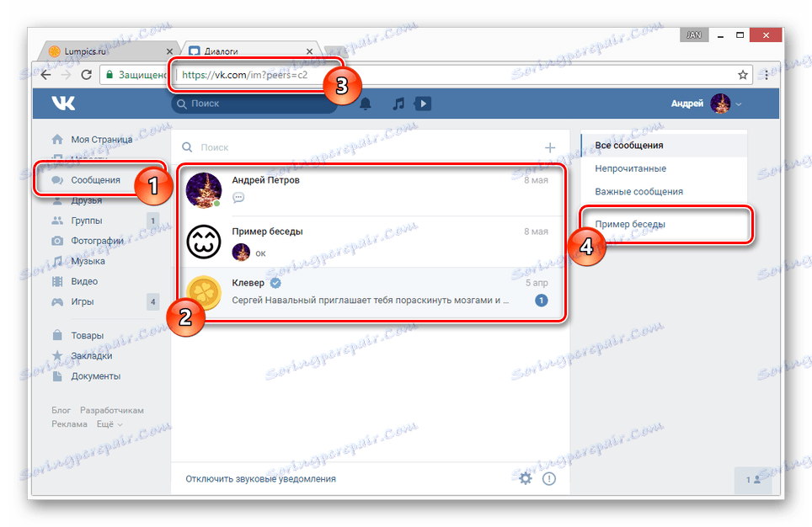
Task: Click the bag icon beside Товары
Action: tap(57, 335)
